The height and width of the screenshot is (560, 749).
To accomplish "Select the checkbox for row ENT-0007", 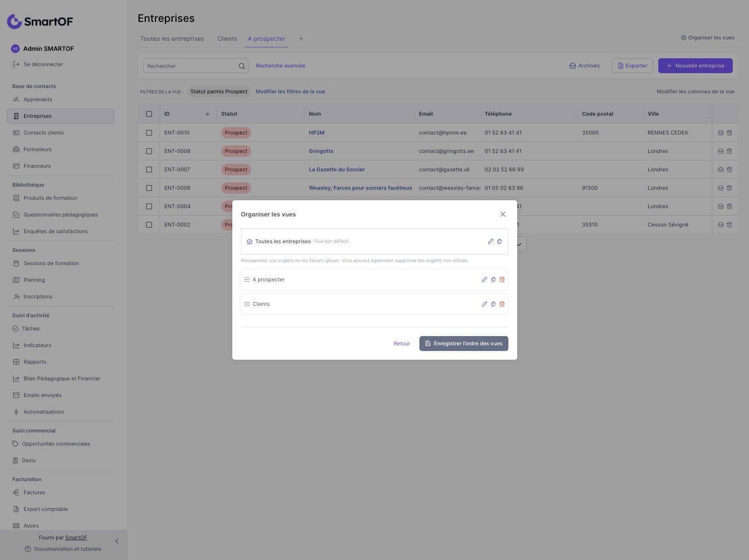I will click(x=149, y=170).
